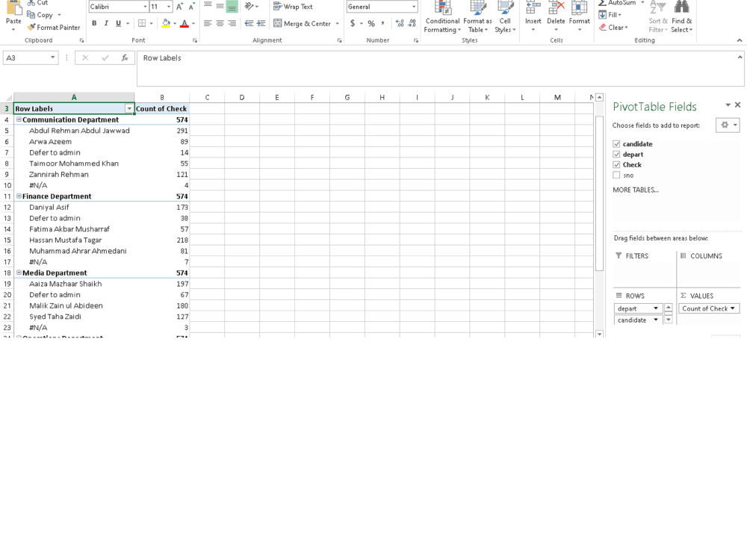747x560 pixels.
Task: Apply the Fill Color bucket
Action: click(x=166, y=23)
